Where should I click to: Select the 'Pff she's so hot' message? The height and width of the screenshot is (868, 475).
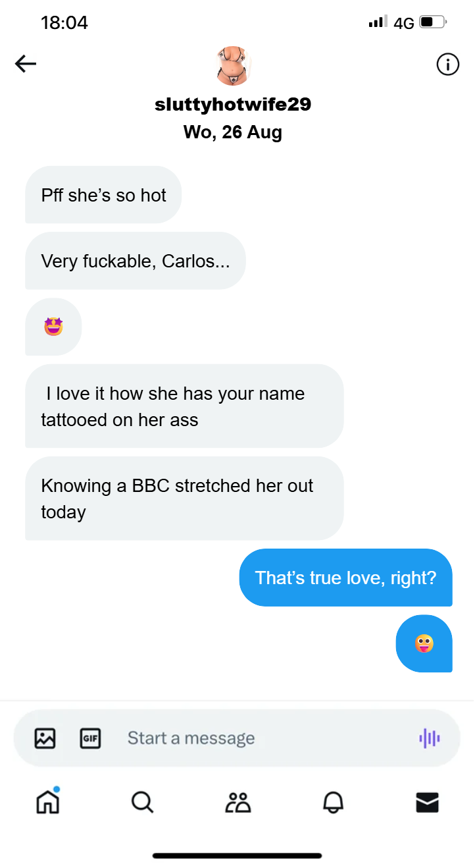coord(103,195)
